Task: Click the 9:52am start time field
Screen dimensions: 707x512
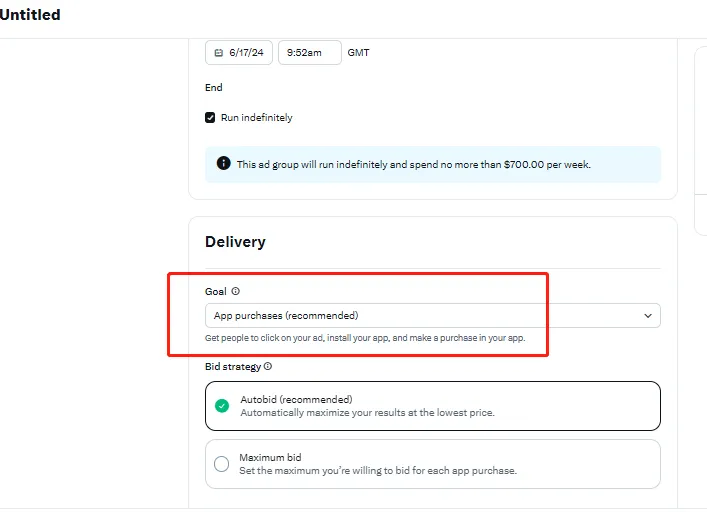Action: pyautogui.click(x=309, y=53)
